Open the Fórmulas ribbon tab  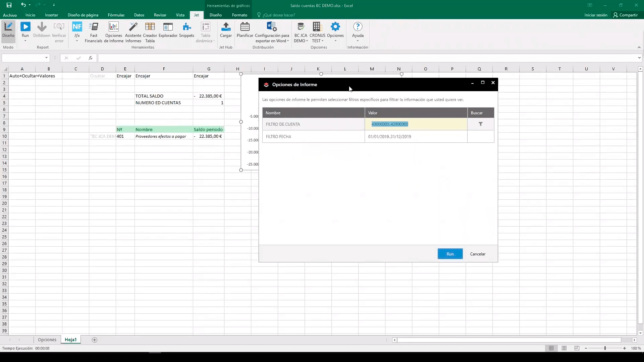[116, 15]
